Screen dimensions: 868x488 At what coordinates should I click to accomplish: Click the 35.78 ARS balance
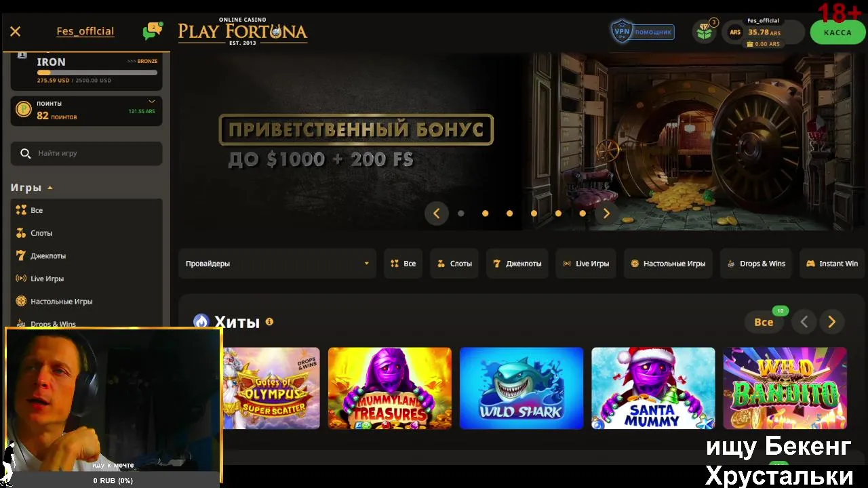(x=764, y=33)
